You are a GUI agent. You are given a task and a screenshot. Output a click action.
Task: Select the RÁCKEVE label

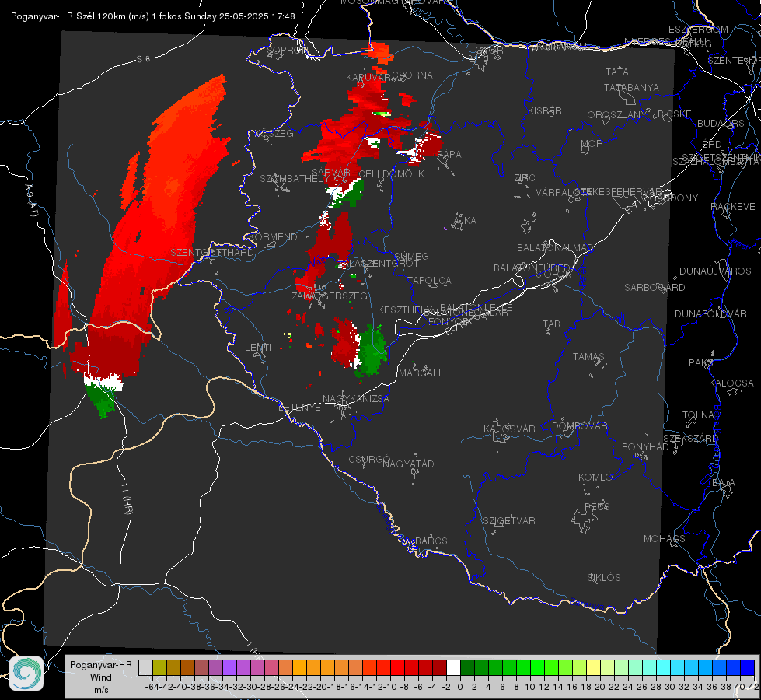pyautogui.click(x=733, y=206)
